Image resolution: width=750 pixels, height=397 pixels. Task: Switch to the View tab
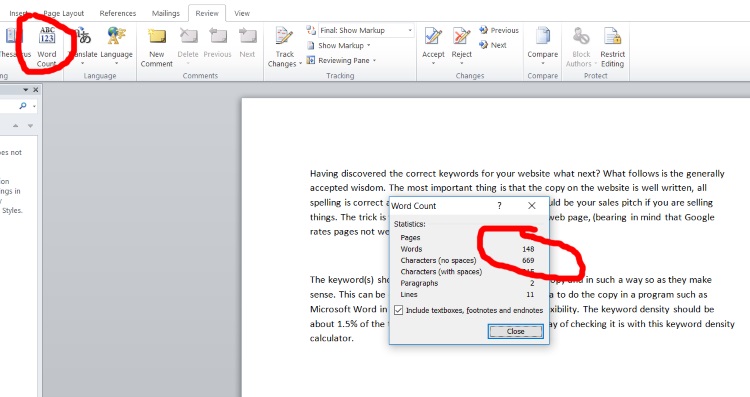pyautogui.click(x=242, y=13)
